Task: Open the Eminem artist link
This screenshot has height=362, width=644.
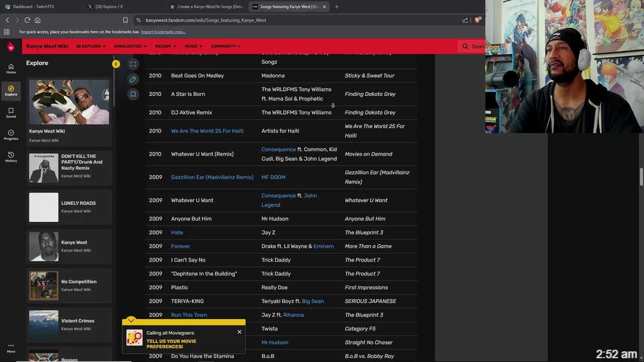Action: click(x=324, y=246)
